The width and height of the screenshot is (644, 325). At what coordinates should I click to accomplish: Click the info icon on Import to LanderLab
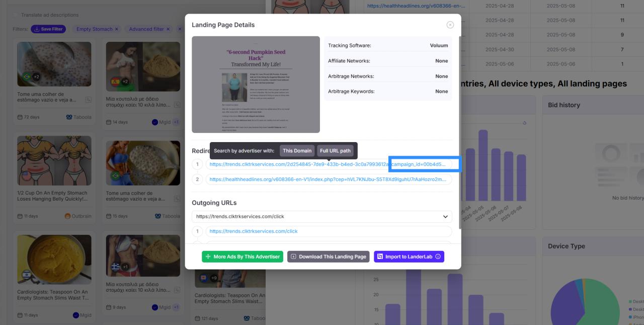pos(438,256)
